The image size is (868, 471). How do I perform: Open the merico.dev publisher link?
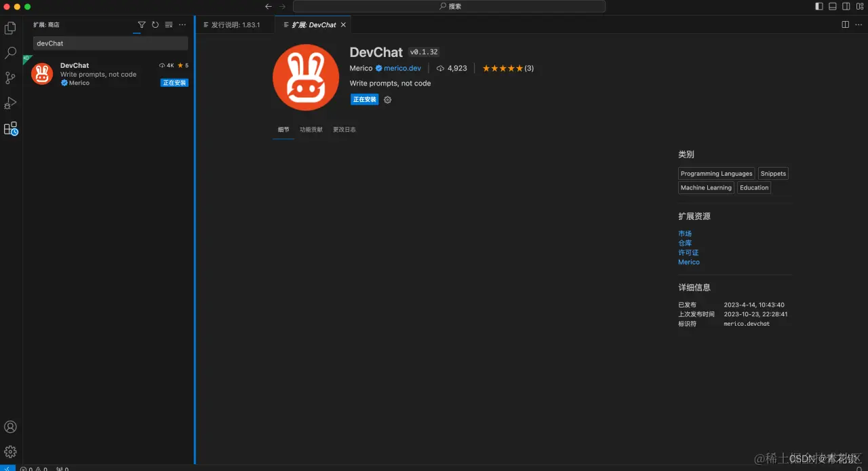point(402,69)
